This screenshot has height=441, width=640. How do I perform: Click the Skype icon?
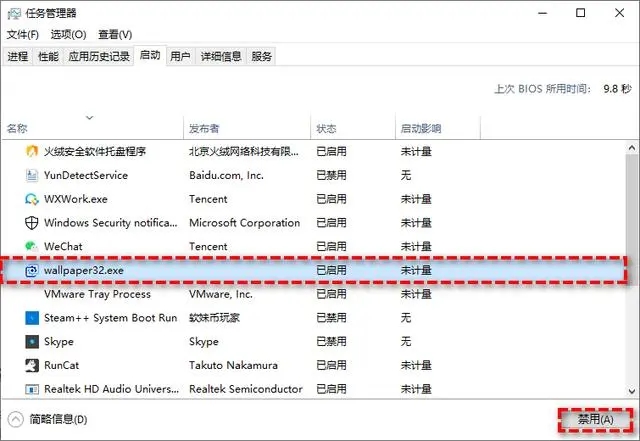pyautogui.click(x=32, y=341)
